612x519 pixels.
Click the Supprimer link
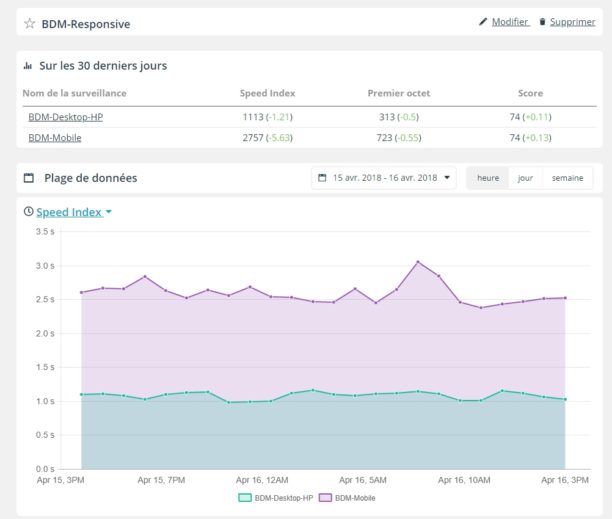point(572,21)
